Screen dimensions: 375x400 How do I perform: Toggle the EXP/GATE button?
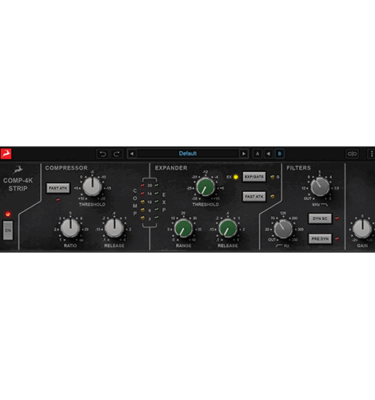(254, 177)
